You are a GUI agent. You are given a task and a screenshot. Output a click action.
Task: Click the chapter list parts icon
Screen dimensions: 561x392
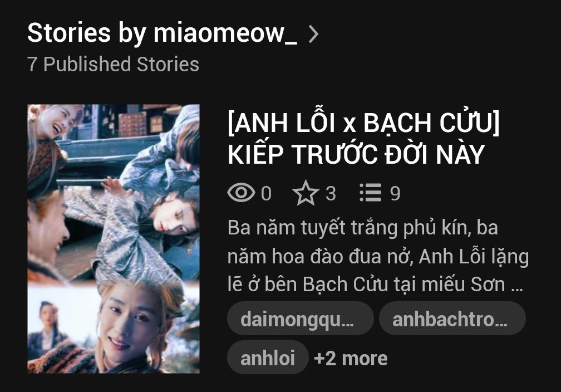coord(371,193)
